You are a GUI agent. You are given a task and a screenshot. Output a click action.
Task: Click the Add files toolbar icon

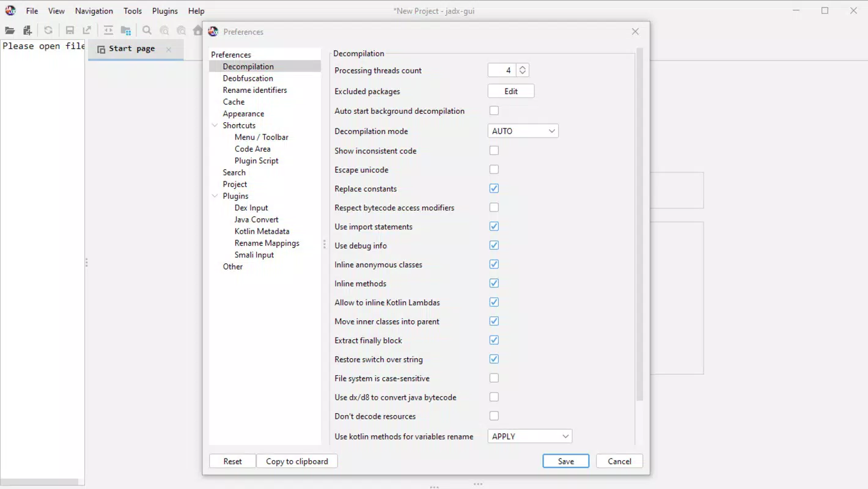[x=28, y=31]
